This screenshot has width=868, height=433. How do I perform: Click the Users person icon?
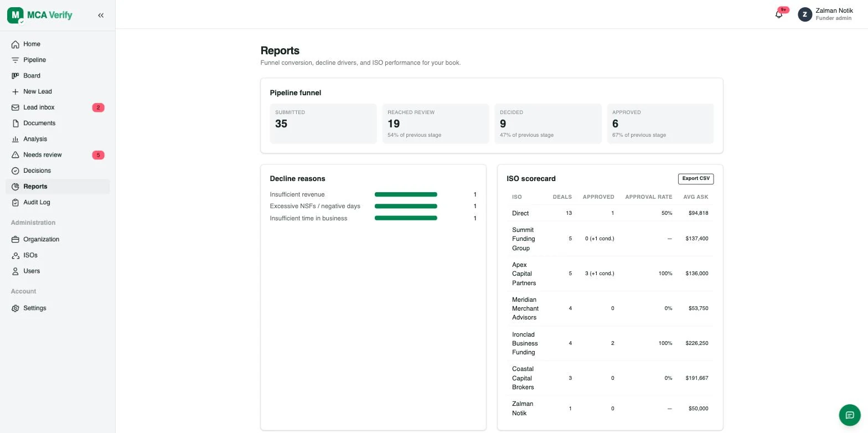pyautogui.click(x=15, y=271)
